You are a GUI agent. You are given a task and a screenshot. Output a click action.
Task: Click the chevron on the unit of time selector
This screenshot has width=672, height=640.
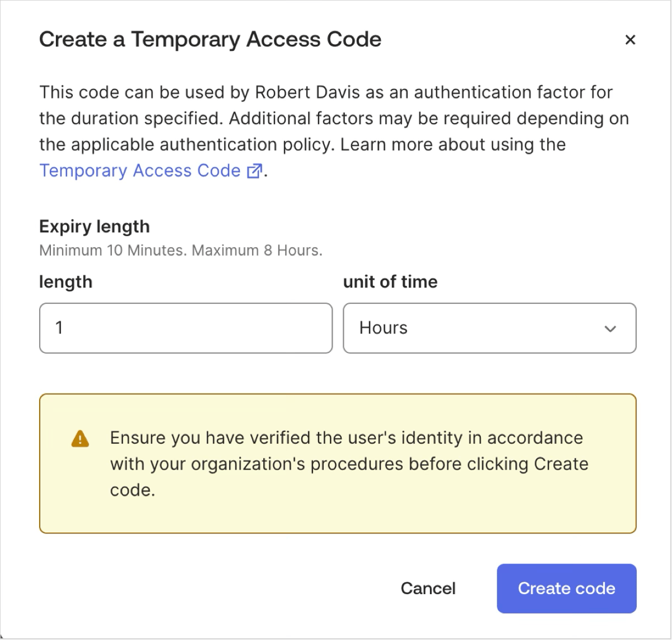(x=611, y=329)
